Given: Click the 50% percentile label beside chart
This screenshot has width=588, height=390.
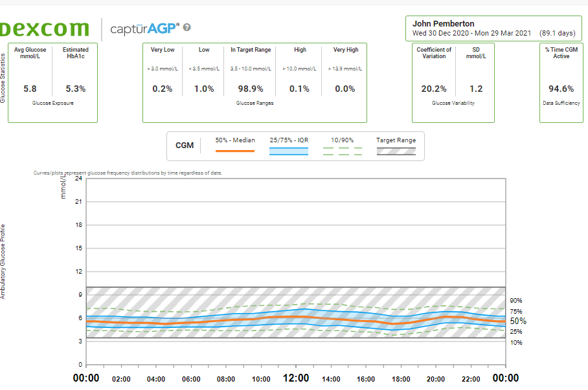Looking at the screenshot, I should [518, 321].
